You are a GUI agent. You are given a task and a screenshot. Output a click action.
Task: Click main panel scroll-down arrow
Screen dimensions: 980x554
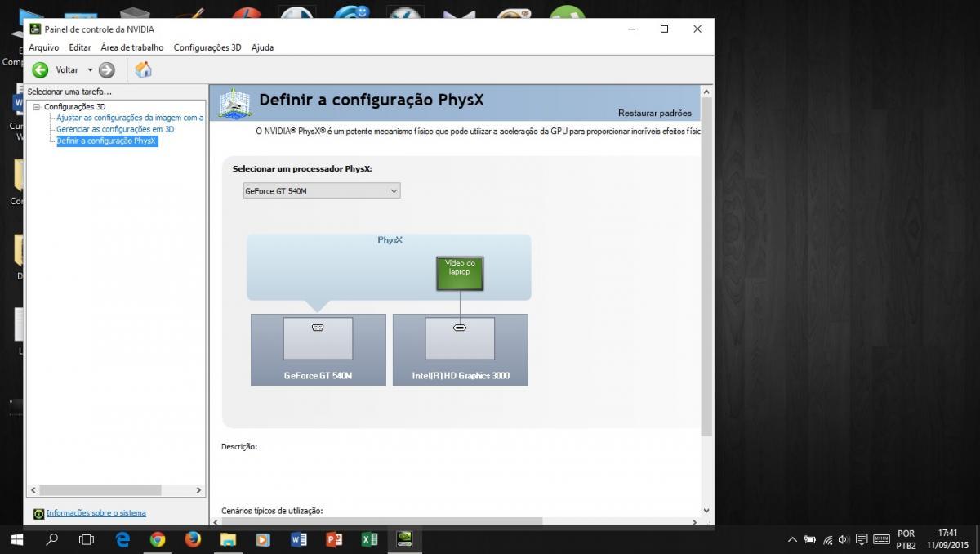(706, 511)
